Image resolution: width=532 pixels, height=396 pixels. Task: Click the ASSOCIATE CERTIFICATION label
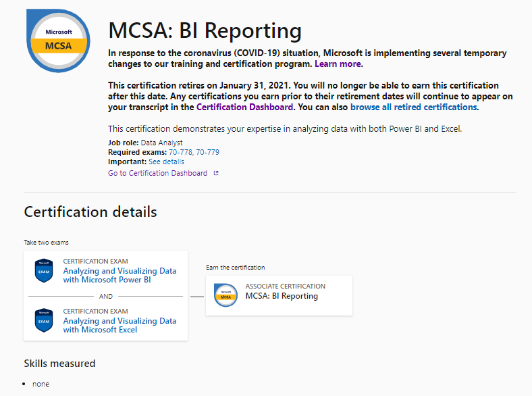[286, 287]
